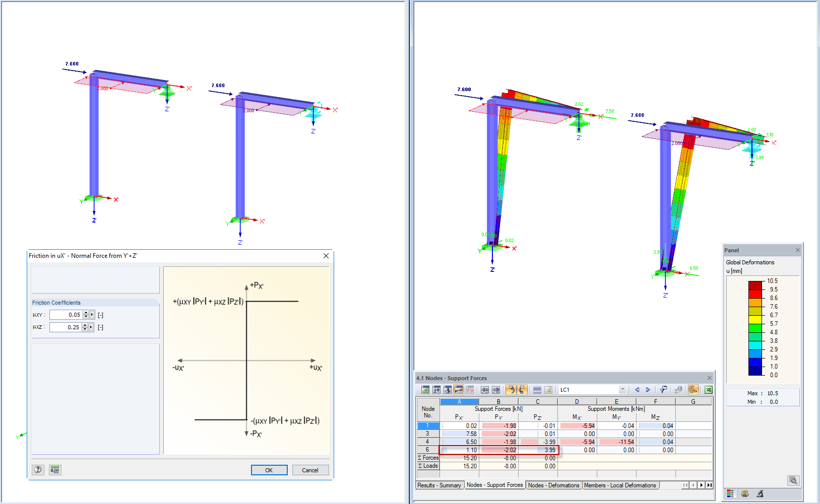Increase μXY value with the up stepper
This screenshot has height=504, width=820.
[x=87, y=313]
